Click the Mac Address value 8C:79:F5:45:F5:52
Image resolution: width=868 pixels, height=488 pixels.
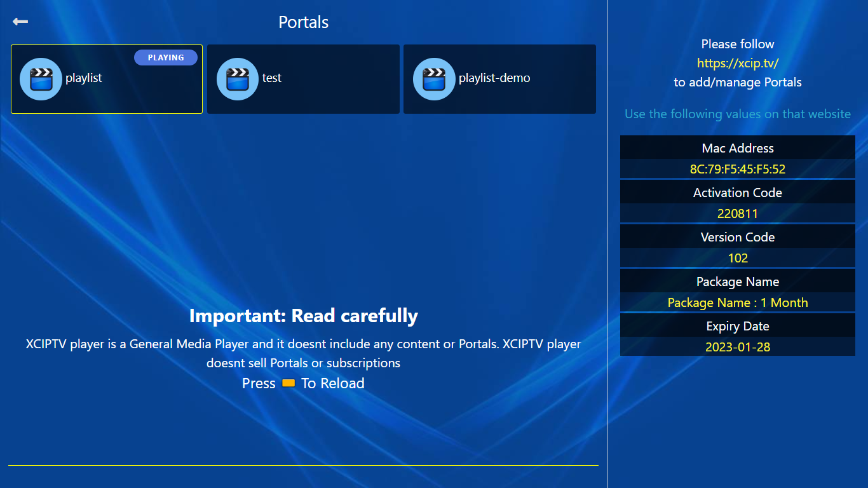[x=737, y=169]
